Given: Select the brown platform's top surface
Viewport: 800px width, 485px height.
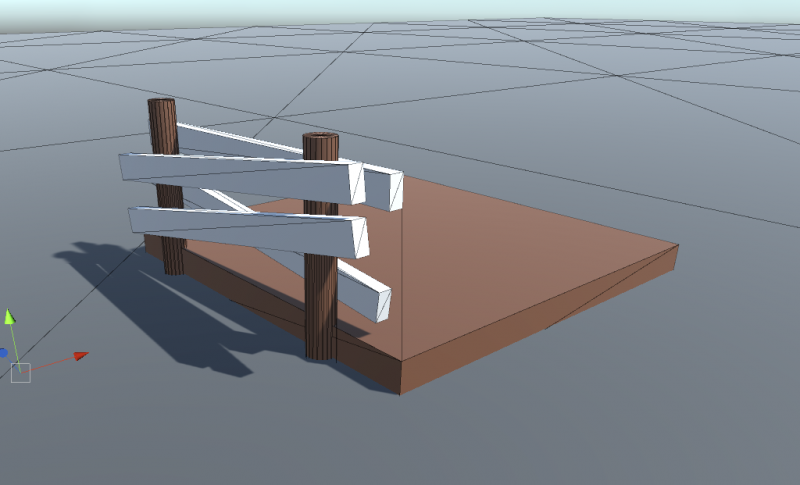Looking at the screenshot, I should (x=500, y=260).
